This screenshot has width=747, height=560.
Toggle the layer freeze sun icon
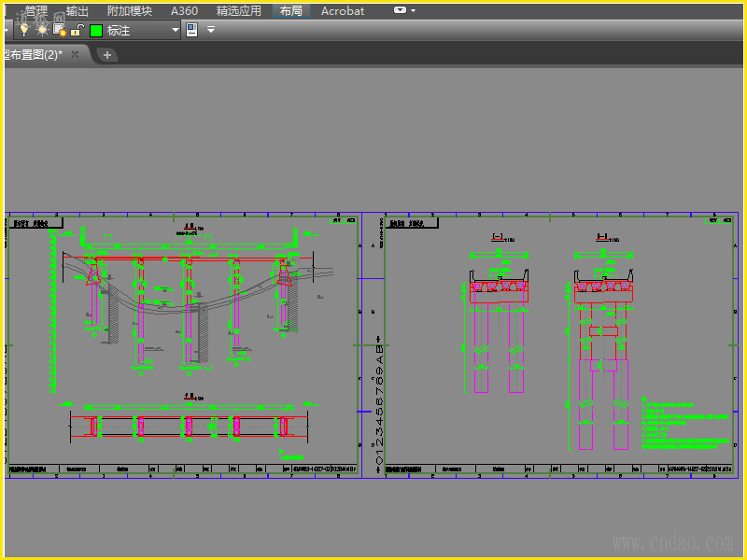coord(42,30)
